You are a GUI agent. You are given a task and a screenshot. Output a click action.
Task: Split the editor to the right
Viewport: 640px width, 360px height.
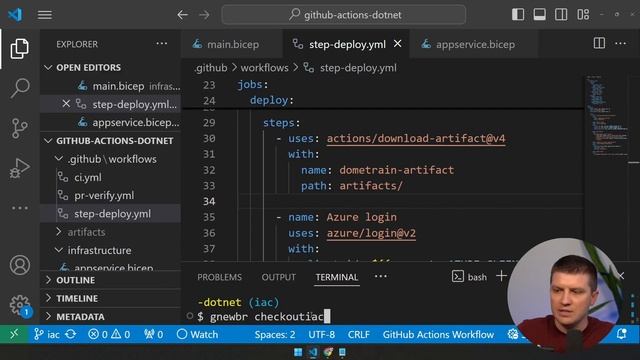(599, 43)
